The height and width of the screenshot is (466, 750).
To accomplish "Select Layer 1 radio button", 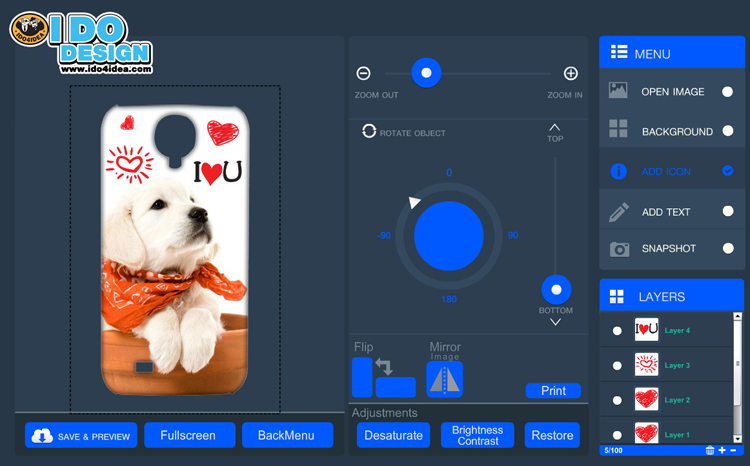I will [617, 435].
